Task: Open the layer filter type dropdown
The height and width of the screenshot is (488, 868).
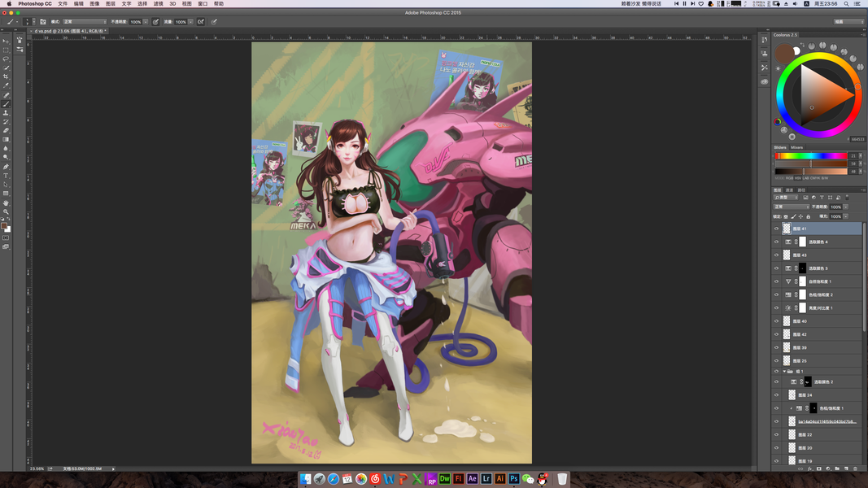Action: 786,198
